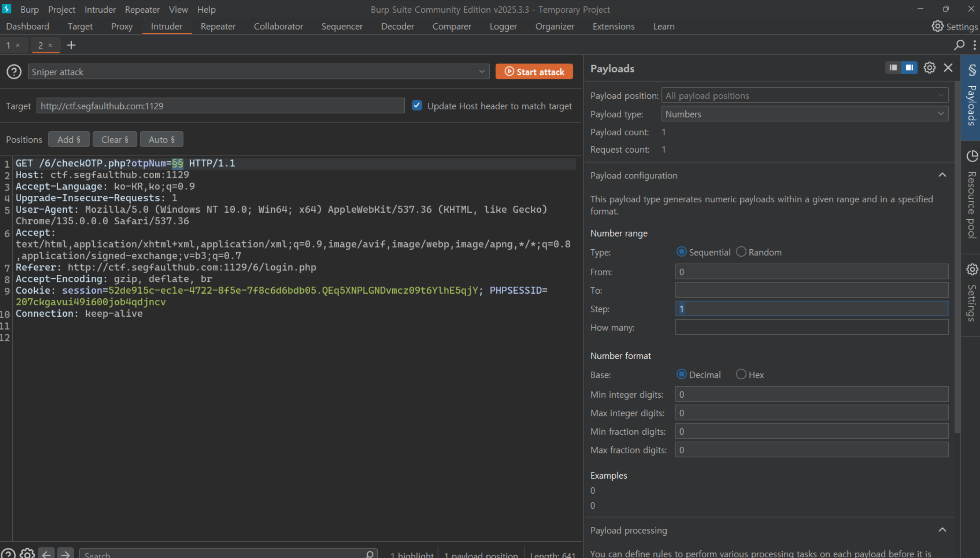Open the Intruder menu

(100, 9)
